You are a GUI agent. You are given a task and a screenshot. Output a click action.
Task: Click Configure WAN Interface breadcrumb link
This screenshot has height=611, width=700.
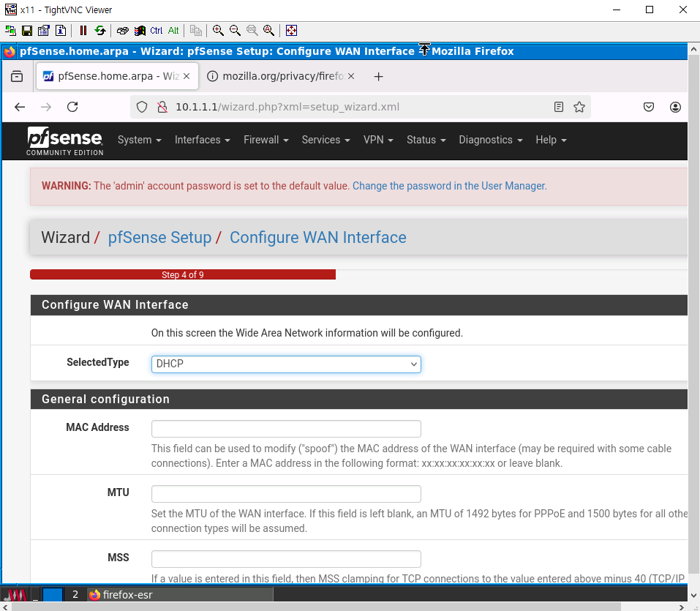[x=318, y=238]
